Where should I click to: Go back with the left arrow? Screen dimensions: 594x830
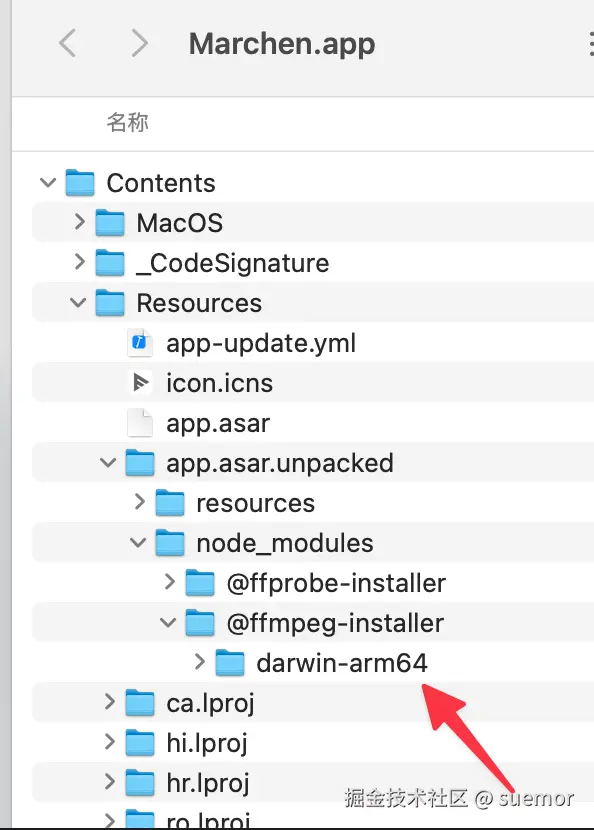pos(67,43)
